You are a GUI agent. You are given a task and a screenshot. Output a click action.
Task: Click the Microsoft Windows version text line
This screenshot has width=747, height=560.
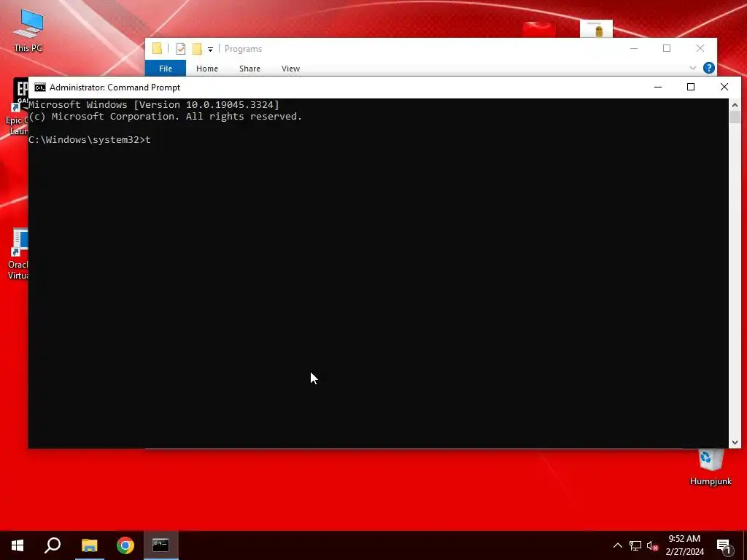coord(154,105)
